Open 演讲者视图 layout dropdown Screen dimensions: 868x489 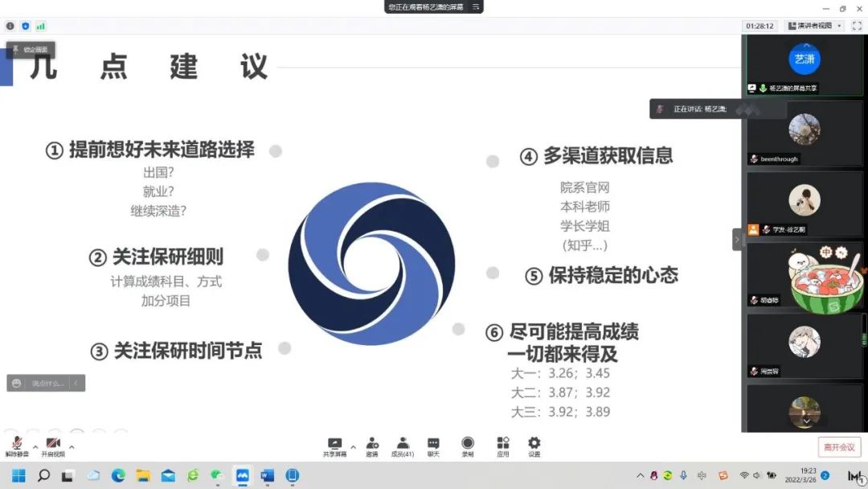(x=815, y=26)
